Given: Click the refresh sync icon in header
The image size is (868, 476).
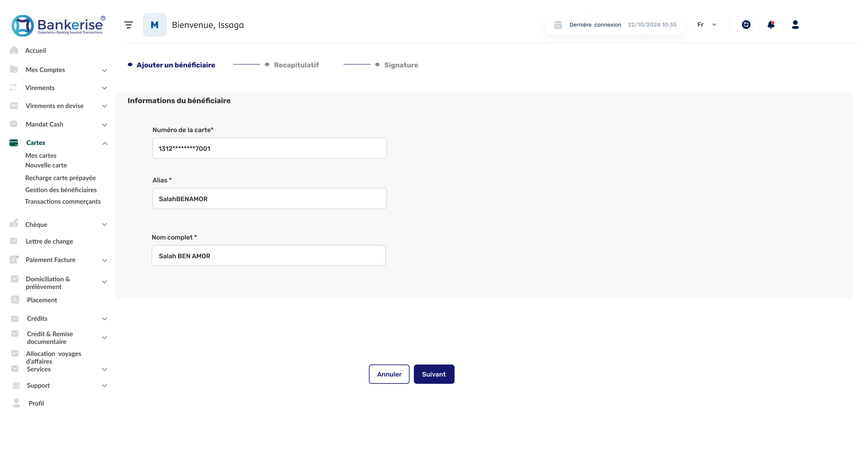Looking at the screenshot, I should tap(746, 25).
